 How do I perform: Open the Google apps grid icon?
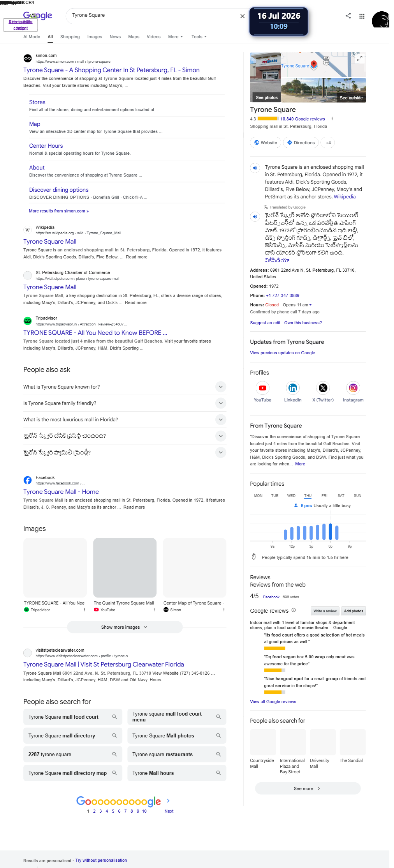coord(362,16)
